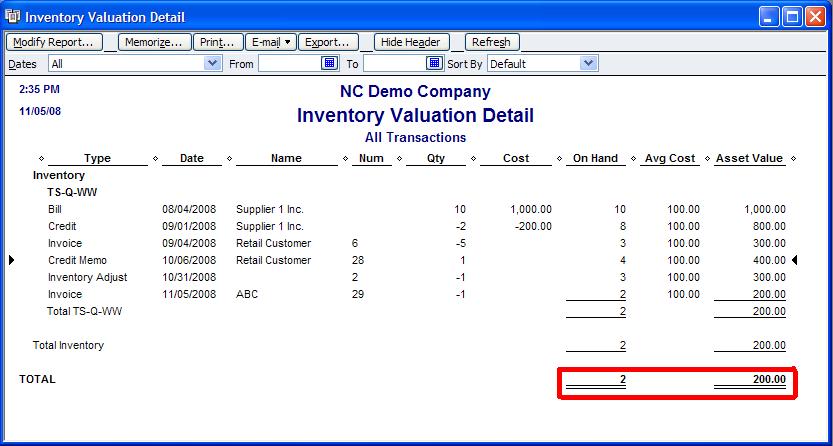Viewport: 833px width, 446px height.
Task: Click the column resize diamond before Type
Action: coord(41,159)
